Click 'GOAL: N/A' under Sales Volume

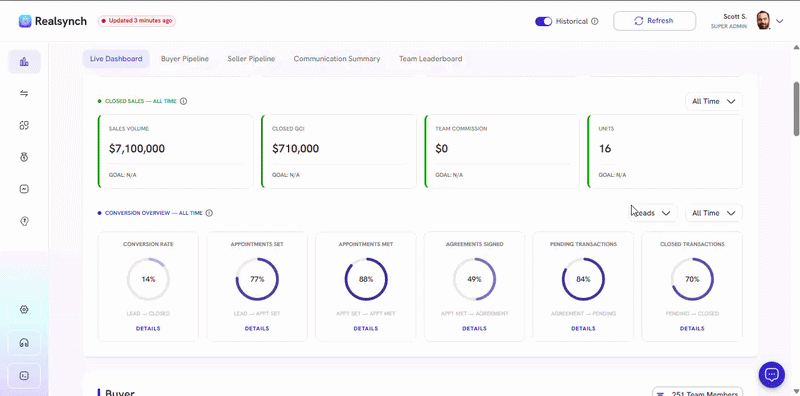click(122, 175)
